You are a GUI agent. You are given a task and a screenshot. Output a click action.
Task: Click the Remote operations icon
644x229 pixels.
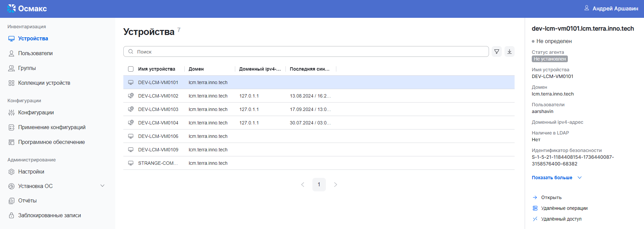click(x=535, y=208)
